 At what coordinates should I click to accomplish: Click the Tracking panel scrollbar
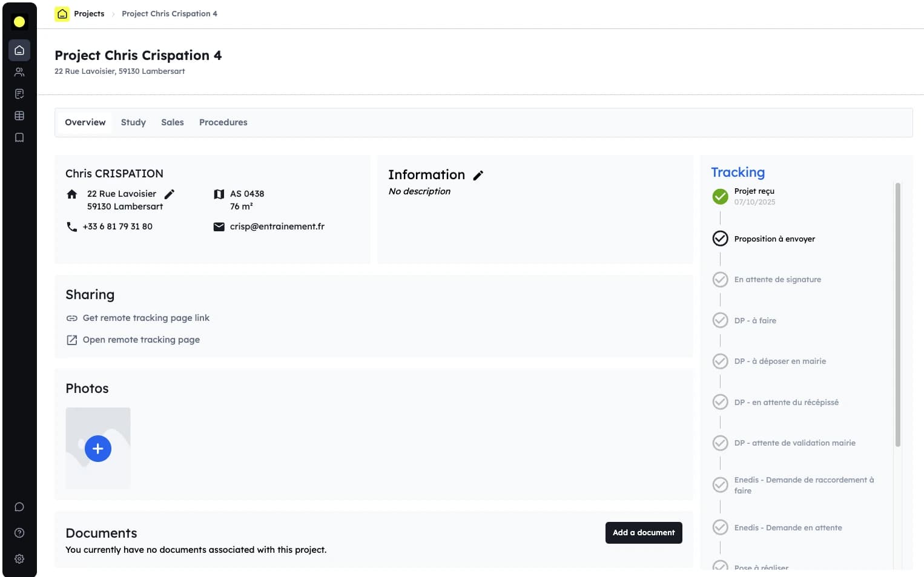pos(897,315)
